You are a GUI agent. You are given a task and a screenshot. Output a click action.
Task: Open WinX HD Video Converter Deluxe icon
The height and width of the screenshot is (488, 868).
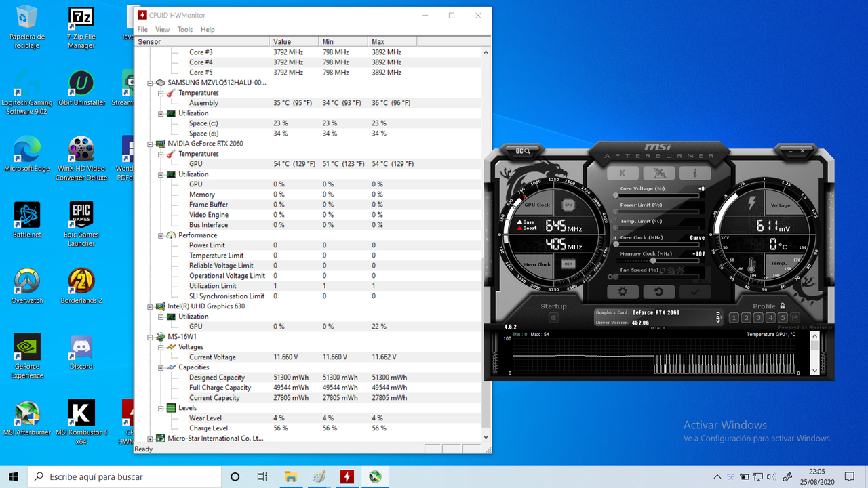pyautogui.click(x=81, y=159)
